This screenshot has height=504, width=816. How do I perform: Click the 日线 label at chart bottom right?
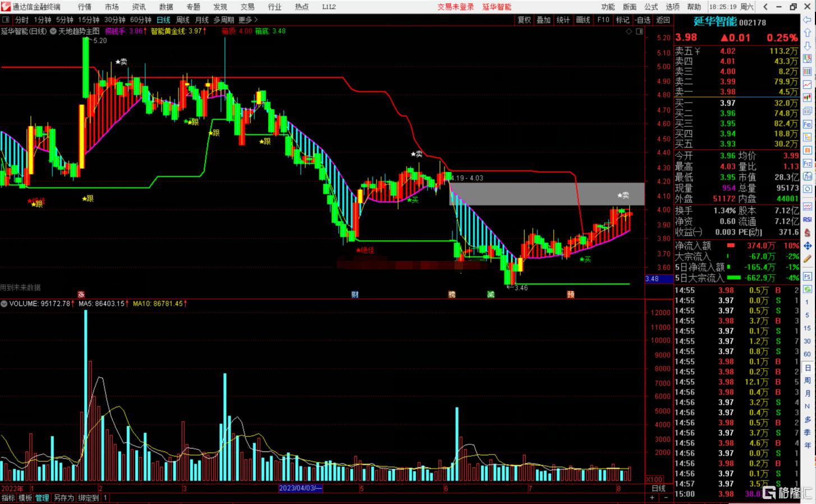point(658,488)
